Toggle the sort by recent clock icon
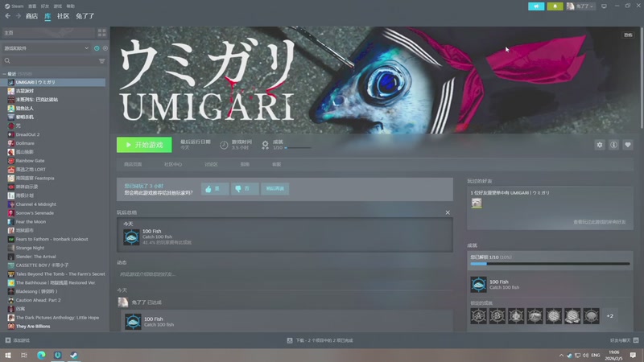Viewport: 644px width, 362px height. tap(97, 48)
